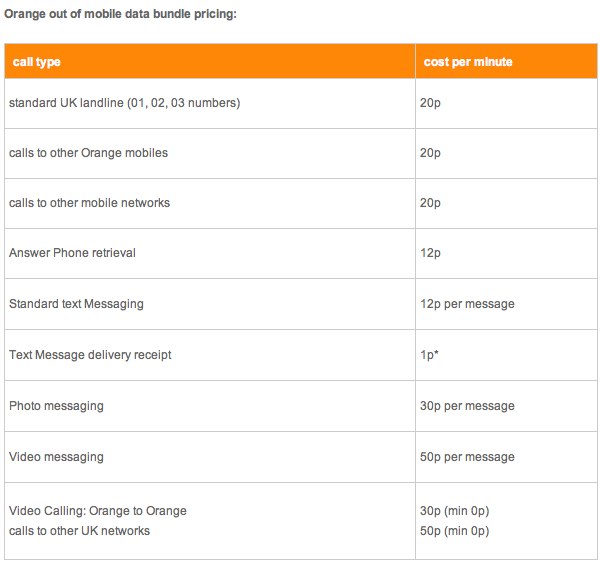The image size is (600, 563).
Task: Click the "50p per message" price
Action: [x=468, y=457]
